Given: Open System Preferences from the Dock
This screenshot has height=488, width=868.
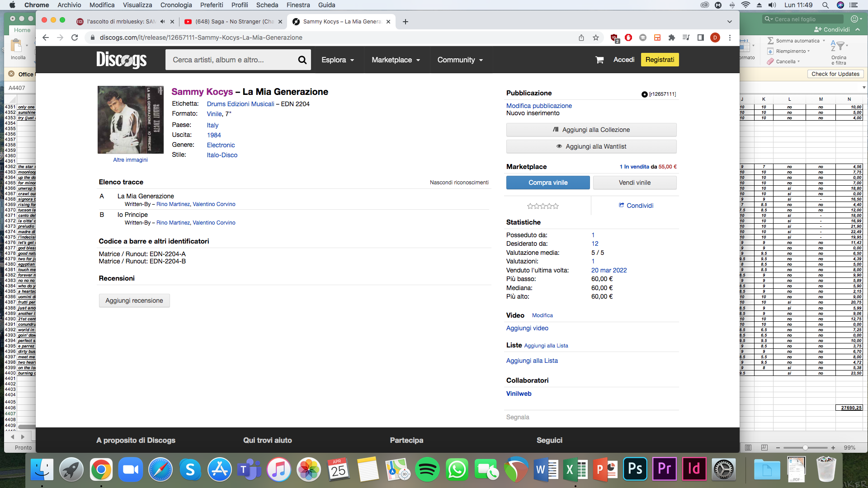Looking at the screenshot, I should [724, 470].
